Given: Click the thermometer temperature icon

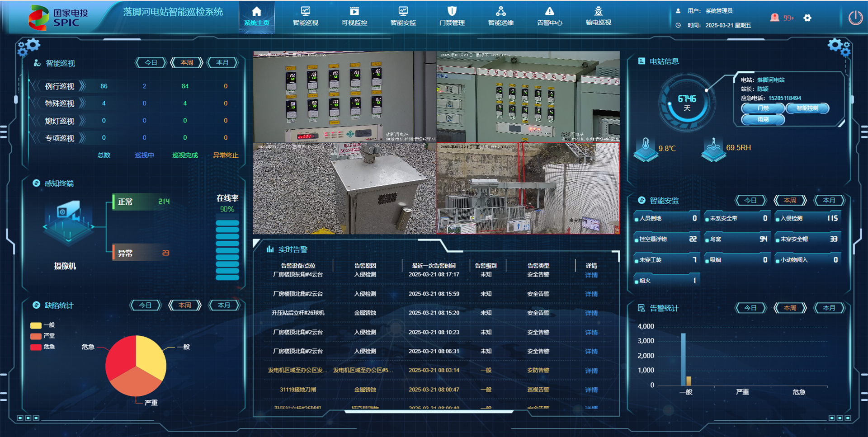Looking at the screenshot, I should coord(646,149).
